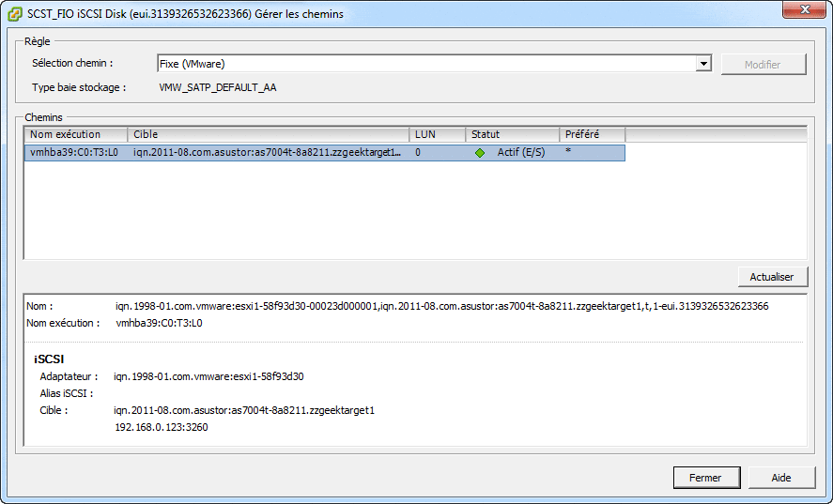The image size is (833, 504).
Task: Click the LUN value 0 cell
Action: pyautogui.click(x=418, y=153)
